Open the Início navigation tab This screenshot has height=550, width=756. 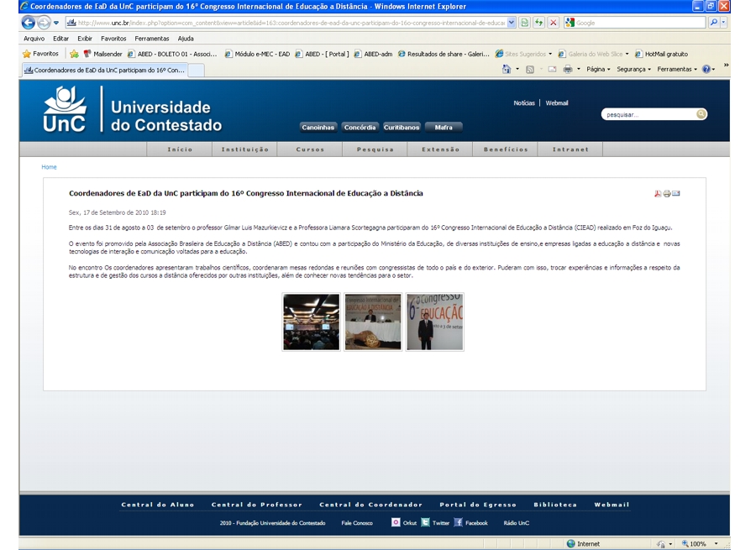[180, 149]
